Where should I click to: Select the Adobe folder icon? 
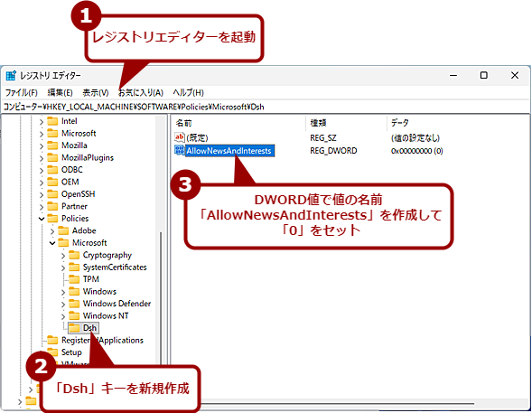pos(63,230)
